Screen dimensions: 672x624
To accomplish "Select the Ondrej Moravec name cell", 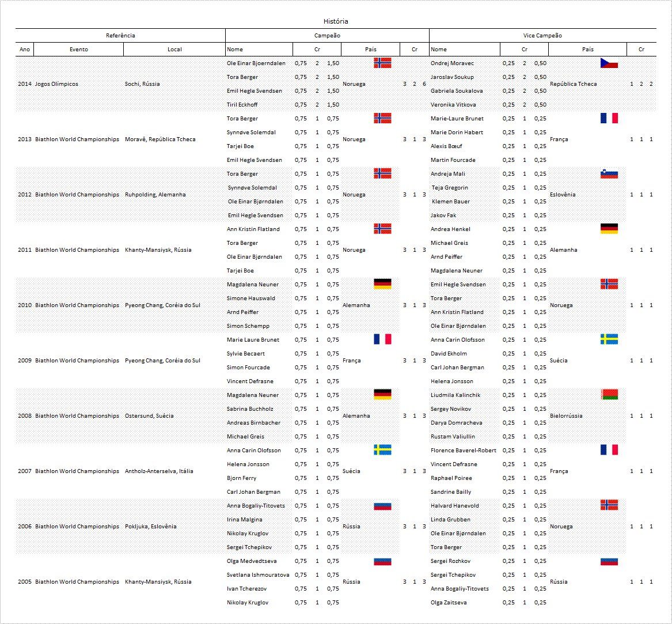I will click(x=452, y=63).
